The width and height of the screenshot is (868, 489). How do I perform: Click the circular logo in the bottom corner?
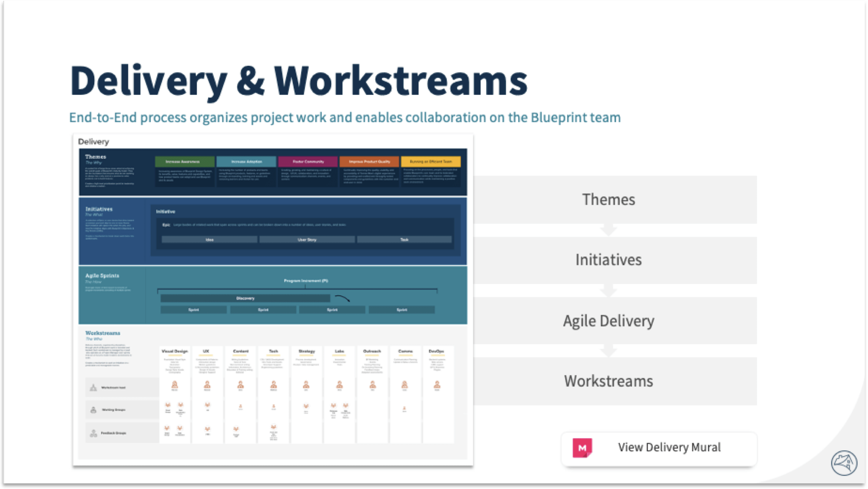point(844,463)
